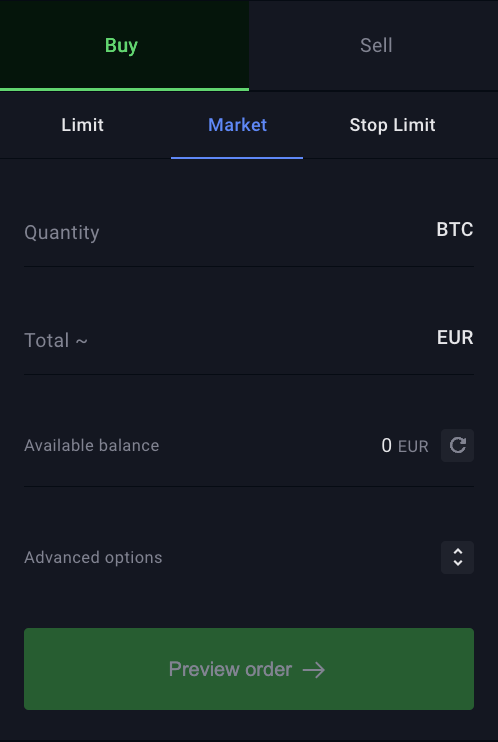This screenshot has width=498, height=742.
Task: Click the BTC unit label
Action: click(455, 230)
